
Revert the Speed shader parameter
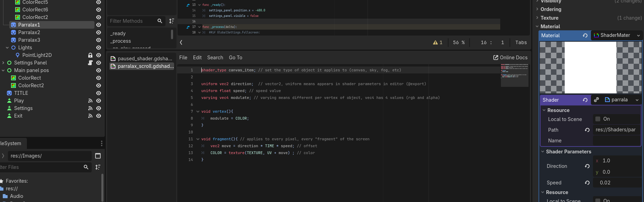[x=587, y=183]
